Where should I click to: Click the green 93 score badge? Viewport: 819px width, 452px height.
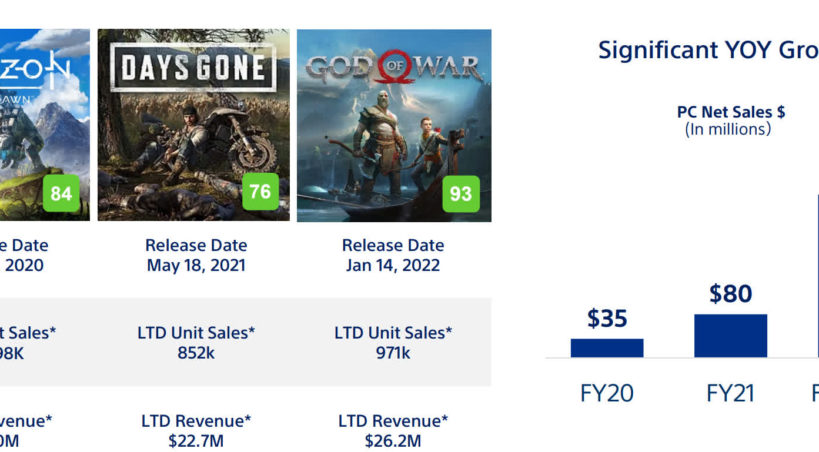[x=460, y=193]
